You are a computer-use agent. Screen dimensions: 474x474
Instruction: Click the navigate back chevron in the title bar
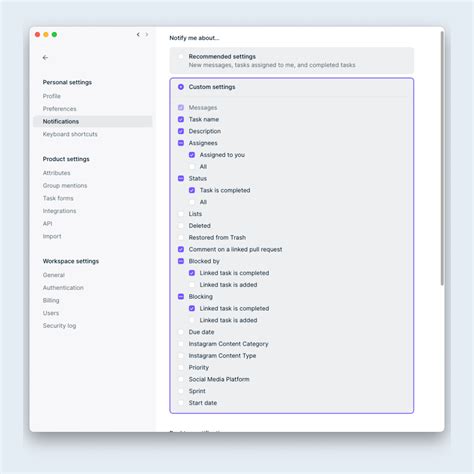click(x=138, y=34)
